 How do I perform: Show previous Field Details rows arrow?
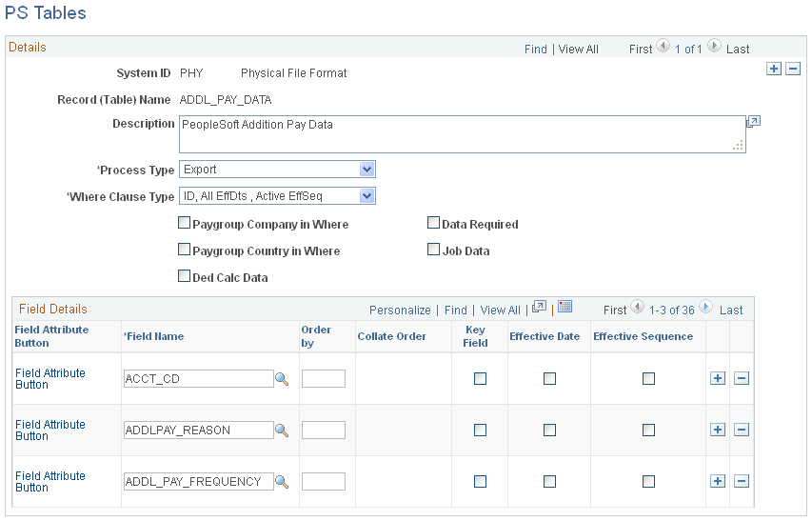[x=638, y=307]
